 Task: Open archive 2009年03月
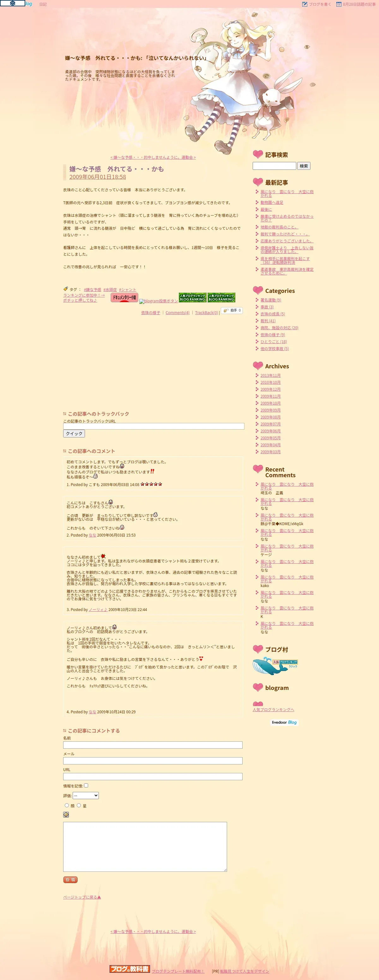pos(271,452)
